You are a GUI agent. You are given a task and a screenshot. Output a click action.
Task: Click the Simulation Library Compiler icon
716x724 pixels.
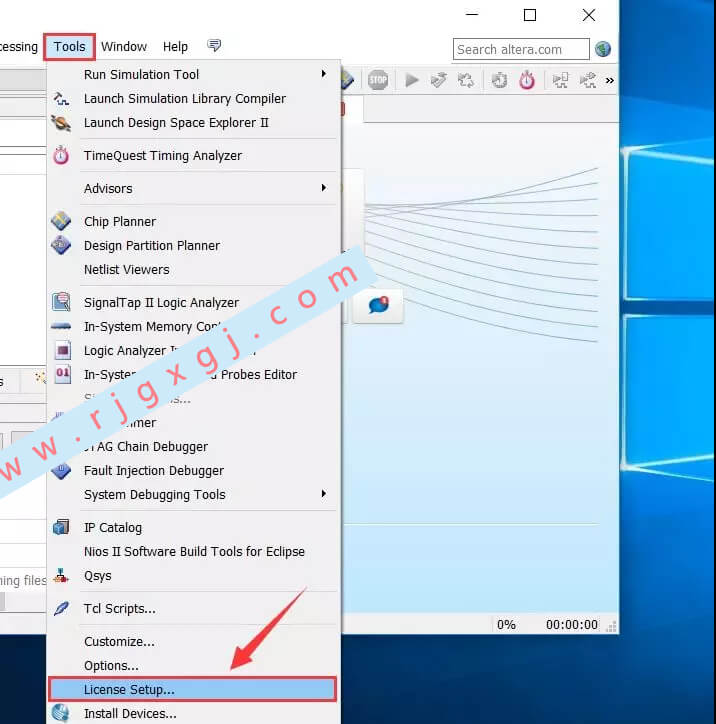(x=61, y=98)
